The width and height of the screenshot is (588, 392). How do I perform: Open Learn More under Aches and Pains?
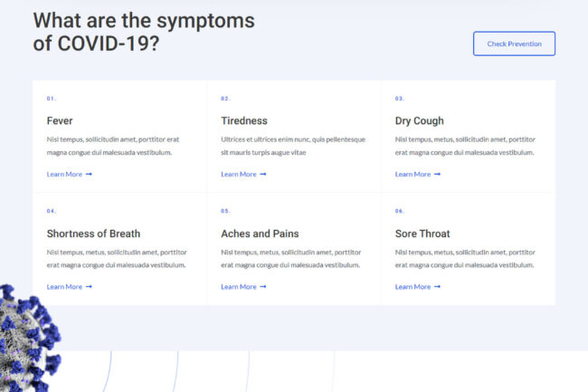243,287
